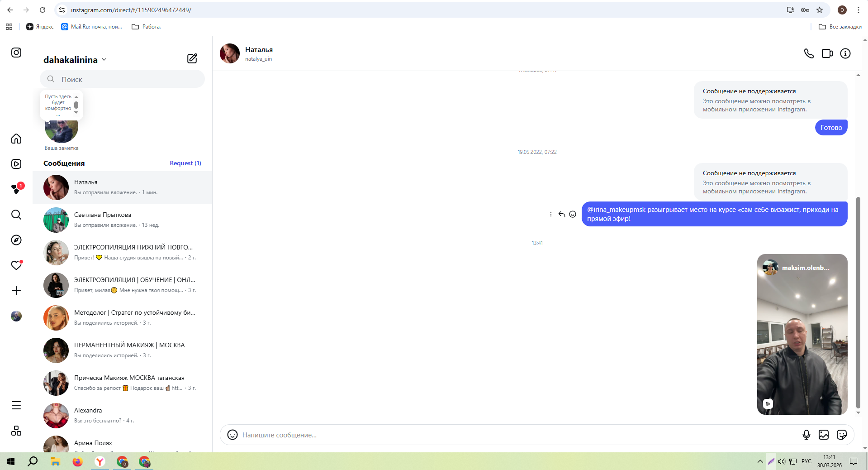This screenshot has width=868, height=470.
Task: Open Арина Полях conversation
Action: 122,443
